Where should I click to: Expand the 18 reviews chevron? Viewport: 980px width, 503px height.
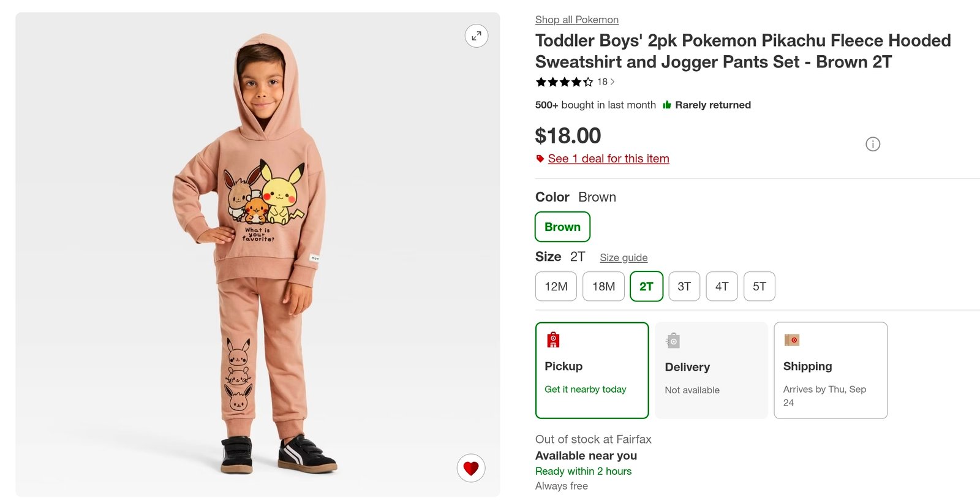point(612,81)
